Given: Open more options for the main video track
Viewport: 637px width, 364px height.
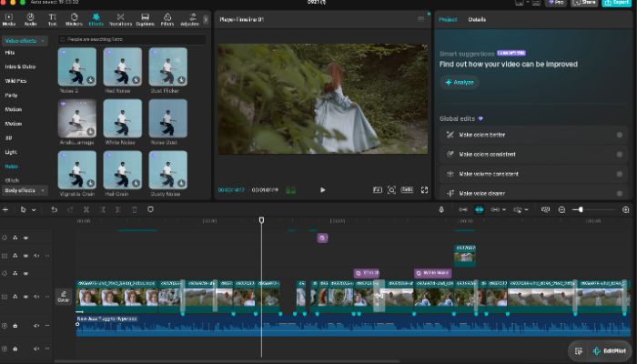Looking at the screenshot, I should click(47, 297).
